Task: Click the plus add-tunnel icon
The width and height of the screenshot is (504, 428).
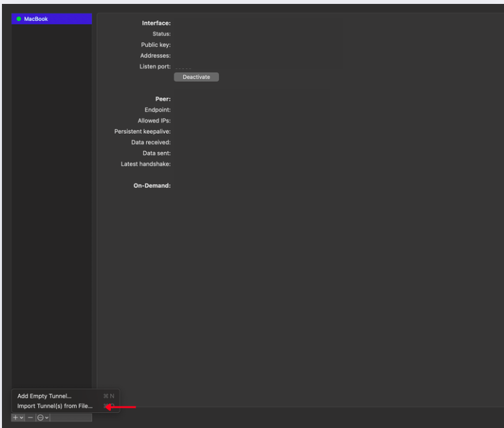Action: pyautogui.click(x=15, y=418)
